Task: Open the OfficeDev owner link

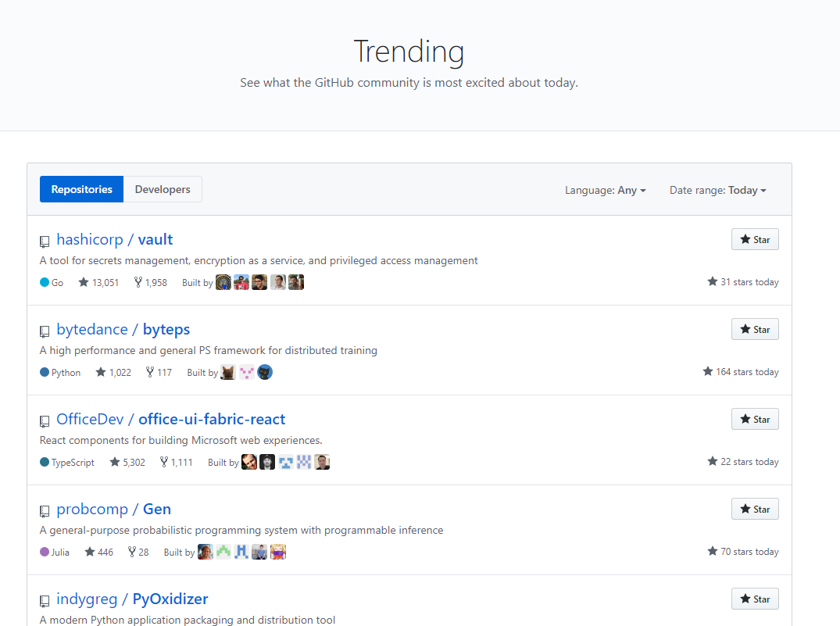Action: click(90, 419)
